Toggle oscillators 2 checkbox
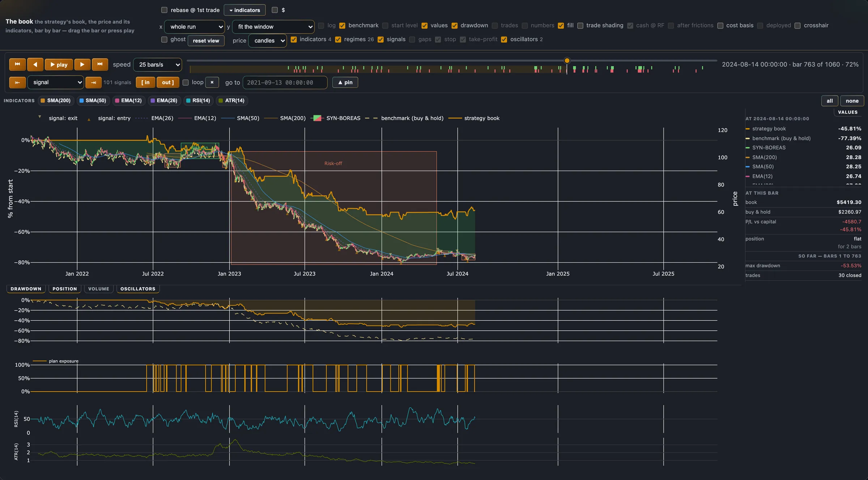Image resolution: width=868 pixels, height=480 pixels. [504, 39]
